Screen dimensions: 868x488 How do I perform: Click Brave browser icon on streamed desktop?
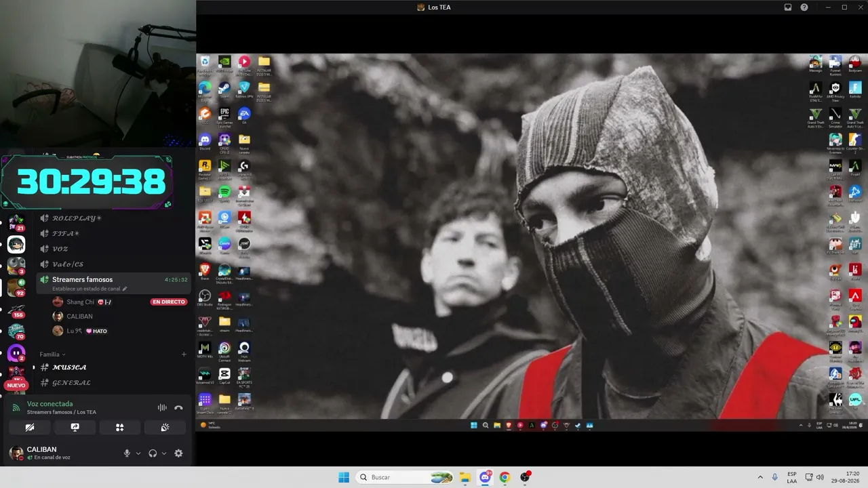[204, 271]
